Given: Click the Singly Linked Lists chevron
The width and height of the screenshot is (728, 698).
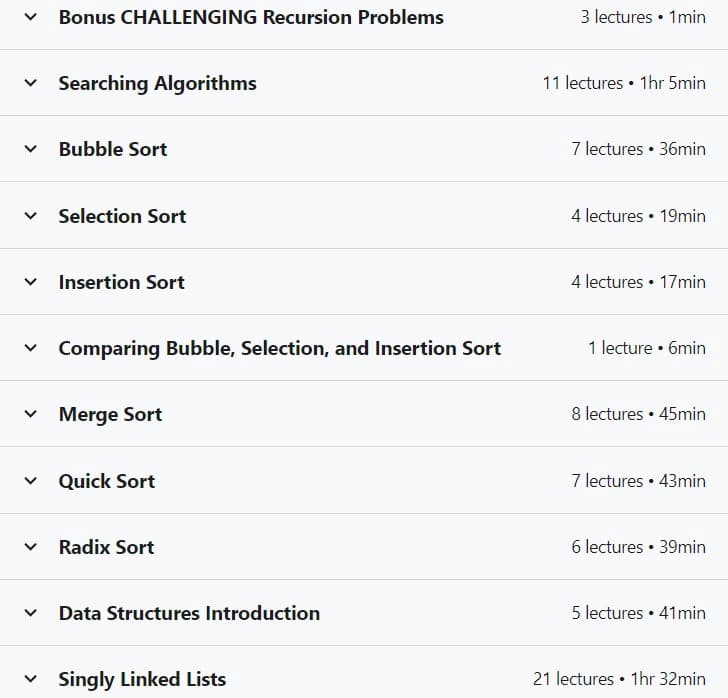Looking at the screenshot, I should pos(31,679).
